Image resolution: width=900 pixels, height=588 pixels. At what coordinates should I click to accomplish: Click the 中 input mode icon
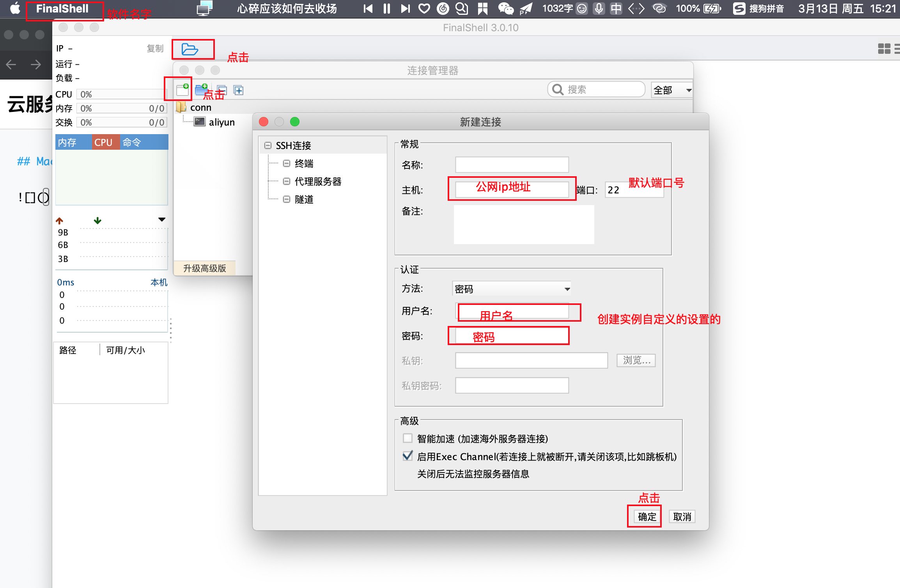(616, 9)
